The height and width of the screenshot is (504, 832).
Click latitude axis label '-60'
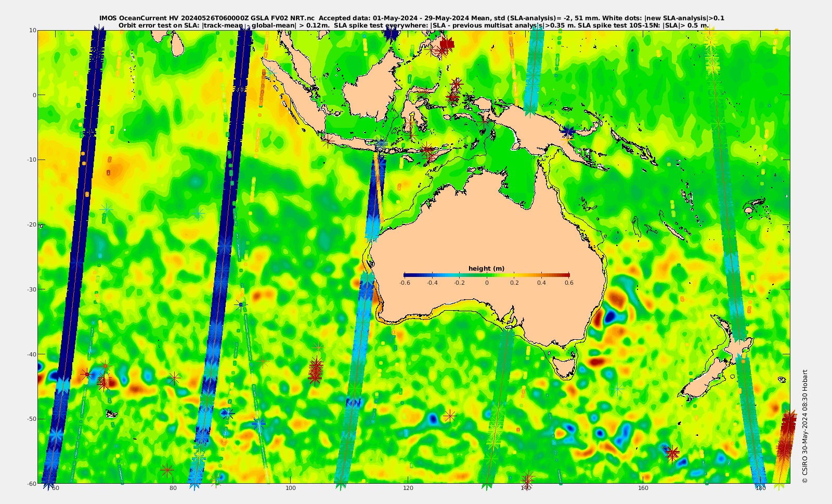click(x=32, y=483)
